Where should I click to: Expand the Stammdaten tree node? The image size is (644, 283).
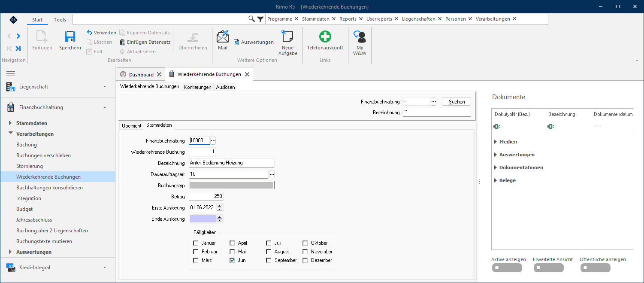coord(11,123)
